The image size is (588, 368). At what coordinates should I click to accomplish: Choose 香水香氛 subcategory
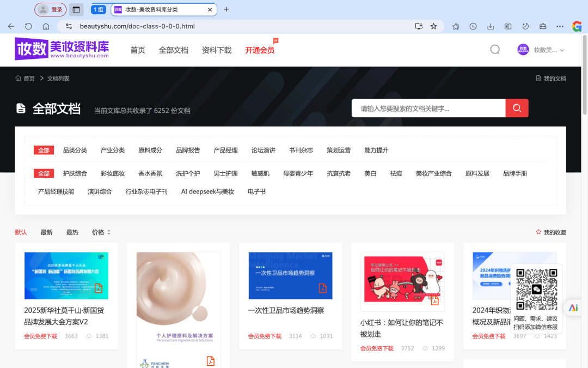point(150,173)
